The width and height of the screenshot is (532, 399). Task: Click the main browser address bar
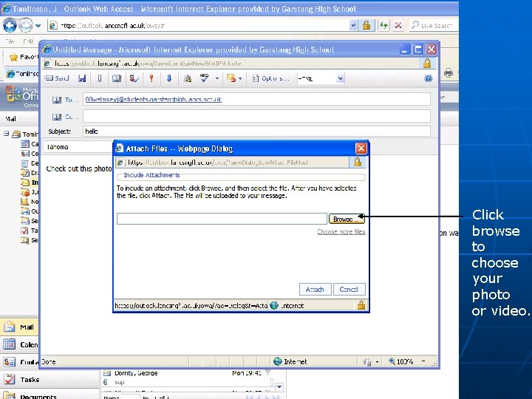[199, 25]
